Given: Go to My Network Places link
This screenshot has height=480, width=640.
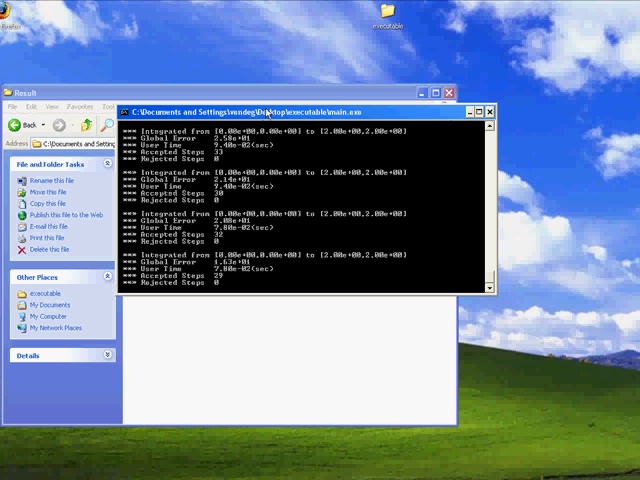Looking at the screenshot, I should tap(56, 328).
